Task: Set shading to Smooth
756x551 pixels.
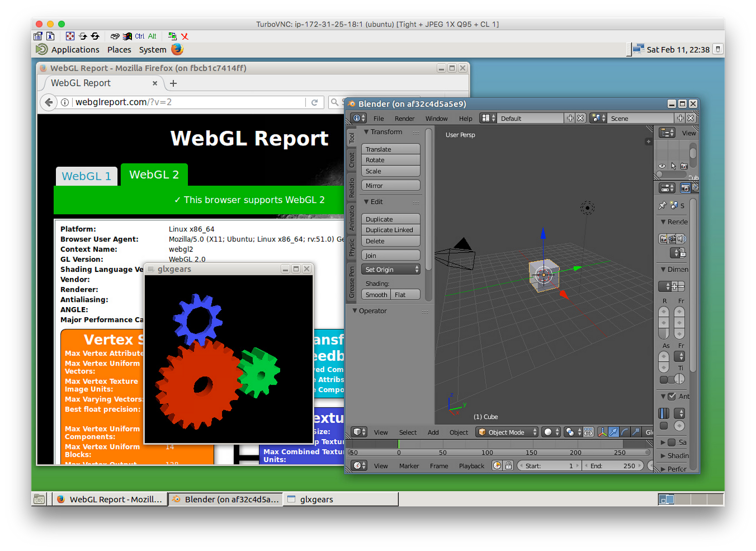Action: [x=376, y=295]
